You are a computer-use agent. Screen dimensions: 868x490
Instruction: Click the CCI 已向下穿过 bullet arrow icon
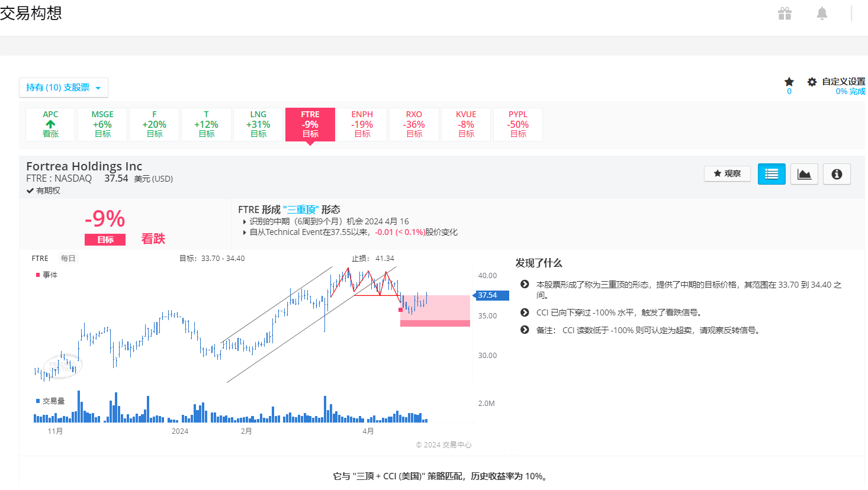tap(525, 312)
